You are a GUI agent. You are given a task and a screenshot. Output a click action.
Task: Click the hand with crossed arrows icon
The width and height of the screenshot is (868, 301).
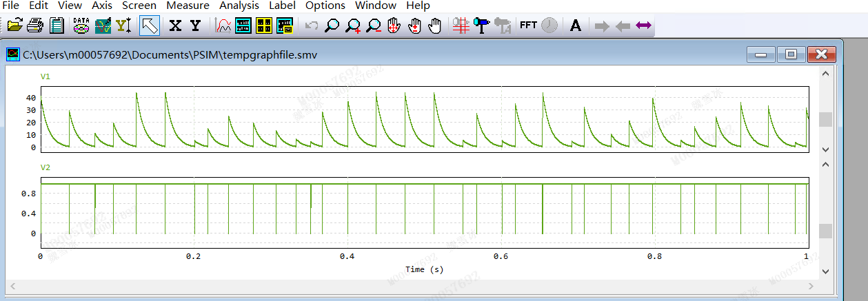[394, 26]
